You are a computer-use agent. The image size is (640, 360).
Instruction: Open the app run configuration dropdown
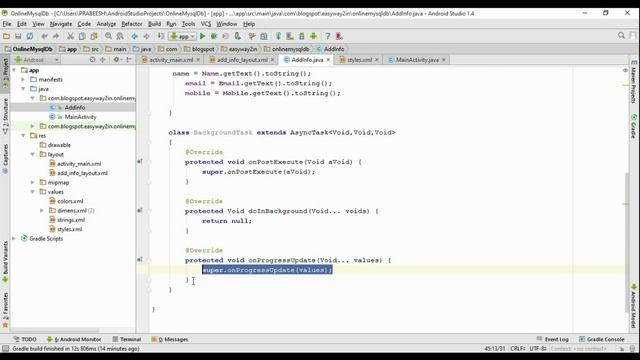click(182, 36)
